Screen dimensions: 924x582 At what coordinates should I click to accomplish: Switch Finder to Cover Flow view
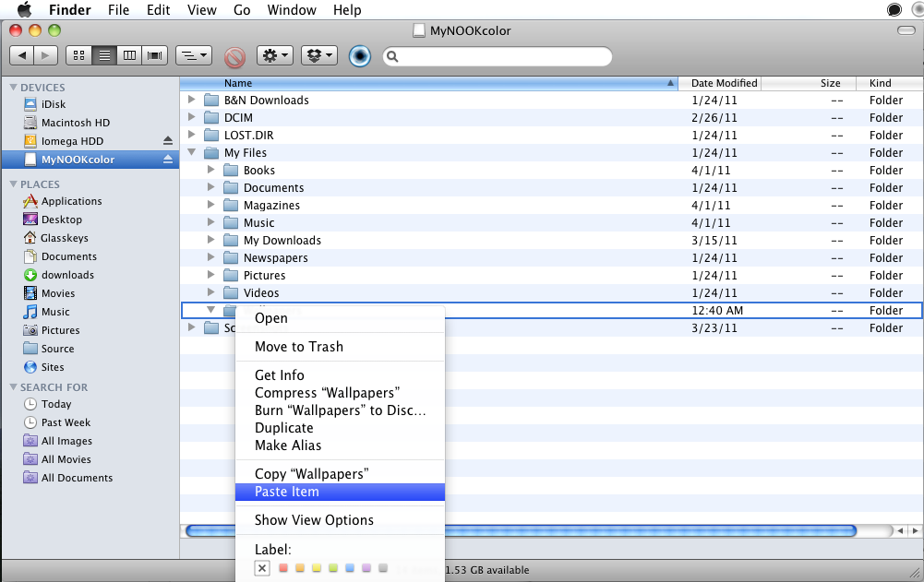(155, 55)
